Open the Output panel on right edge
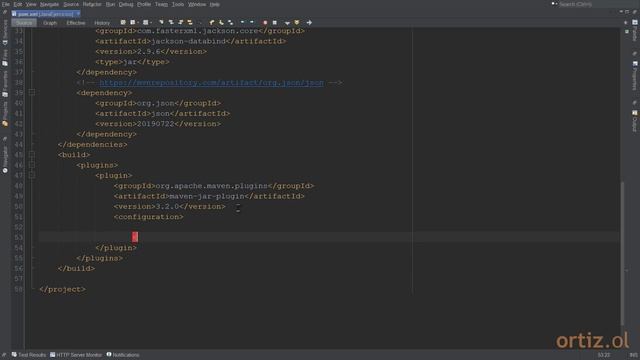The height and width of the screenshot is (360, 640). pos(635,121)
